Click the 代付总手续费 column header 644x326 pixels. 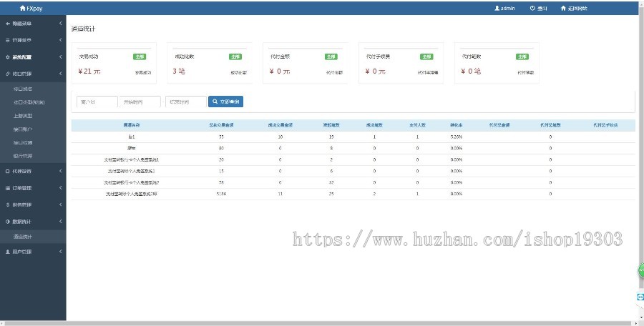pyautogui.click(x=605, y=125)
